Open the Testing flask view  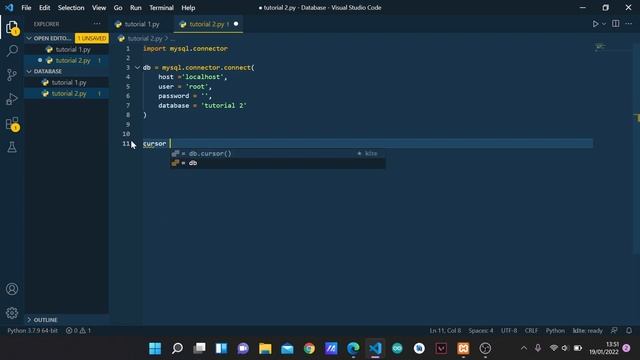[x=12, y=147]
